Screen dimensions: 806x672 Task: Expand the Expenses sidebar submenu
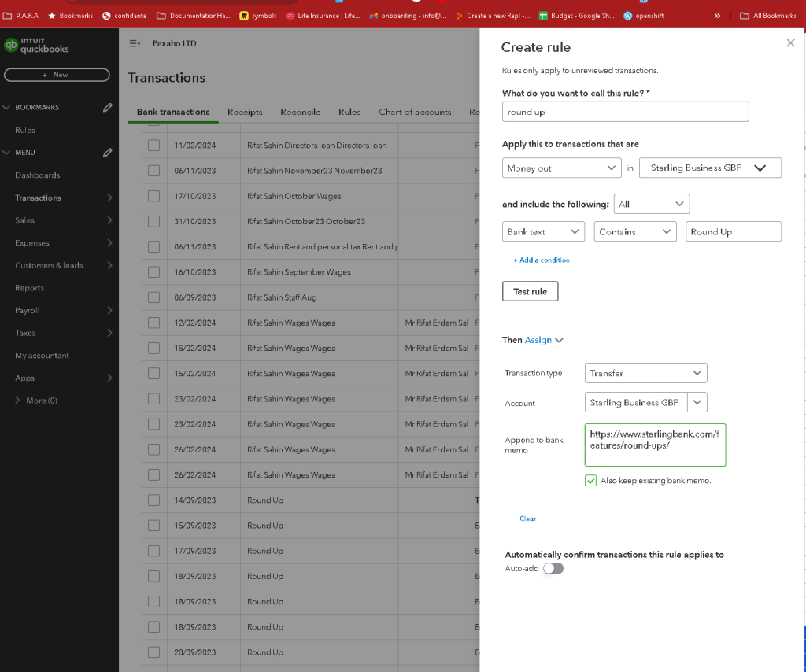coord(109,243)
